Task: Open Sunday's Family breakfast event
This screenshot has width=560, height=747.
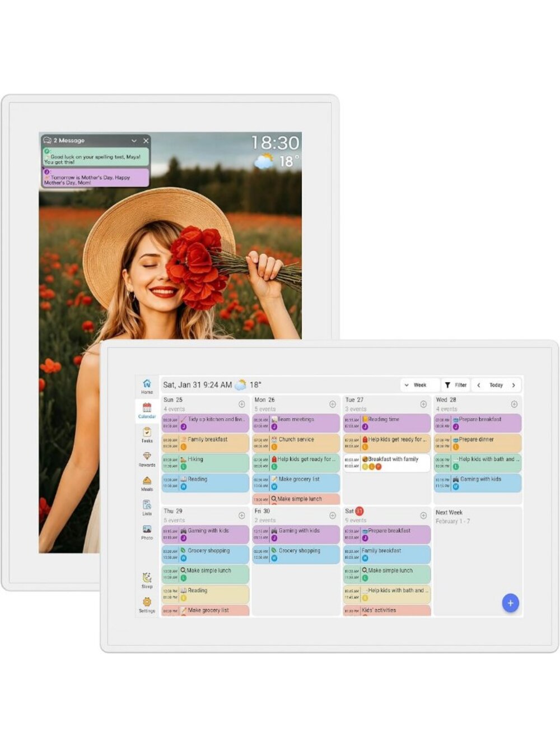Action: click(205, 443)
